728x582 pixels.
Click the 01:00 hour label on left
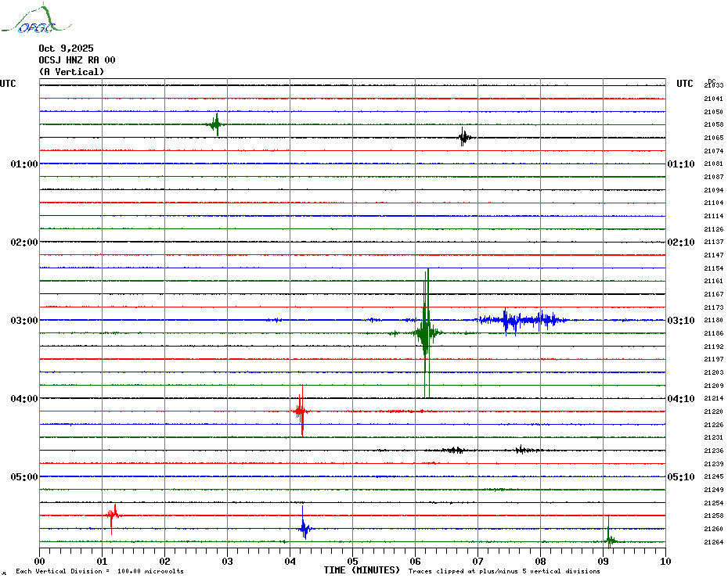coord(24,164)
